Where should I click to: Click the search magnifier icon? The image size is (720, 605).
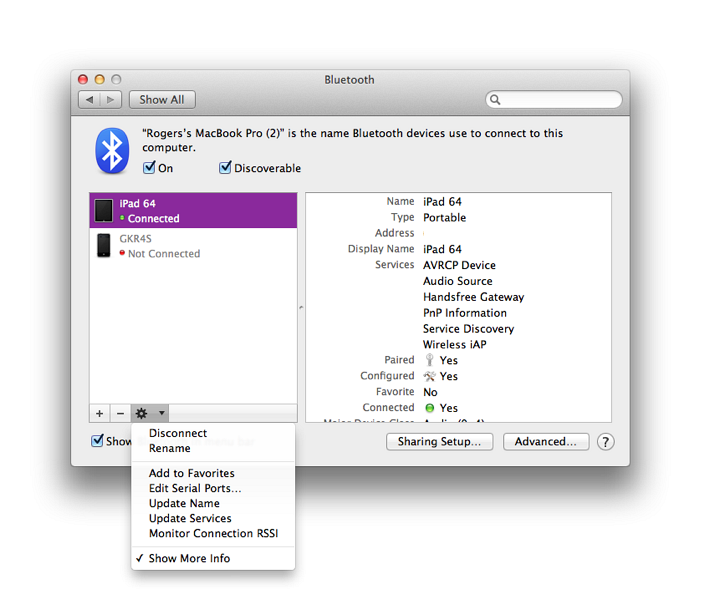tap(495, 100)
